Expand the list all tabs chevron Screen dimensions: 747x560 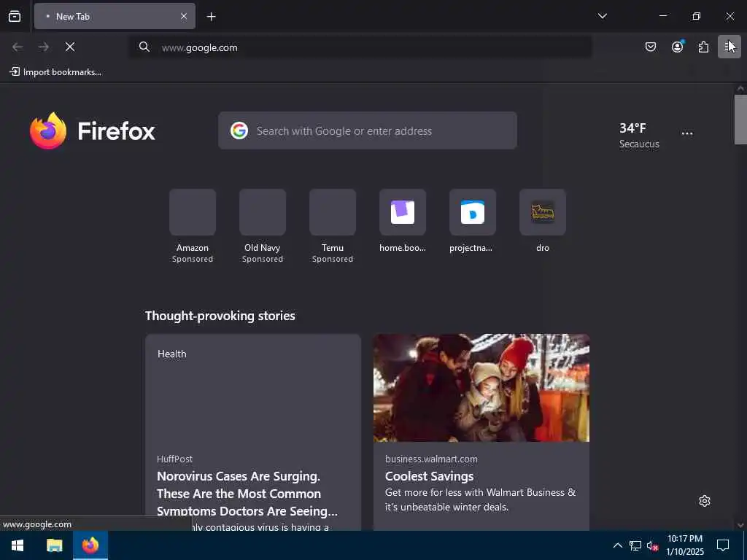tap(602, 16)
